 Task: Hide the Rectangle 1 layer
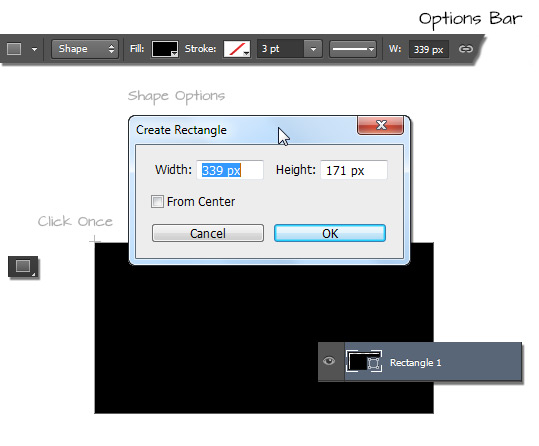[x=329, y=361]
